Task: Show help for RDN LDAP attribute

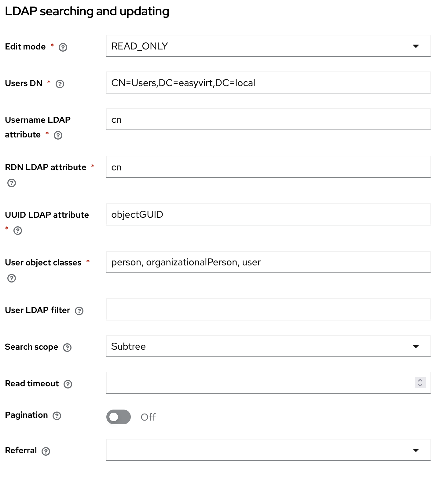Action: tap(12, 183)
